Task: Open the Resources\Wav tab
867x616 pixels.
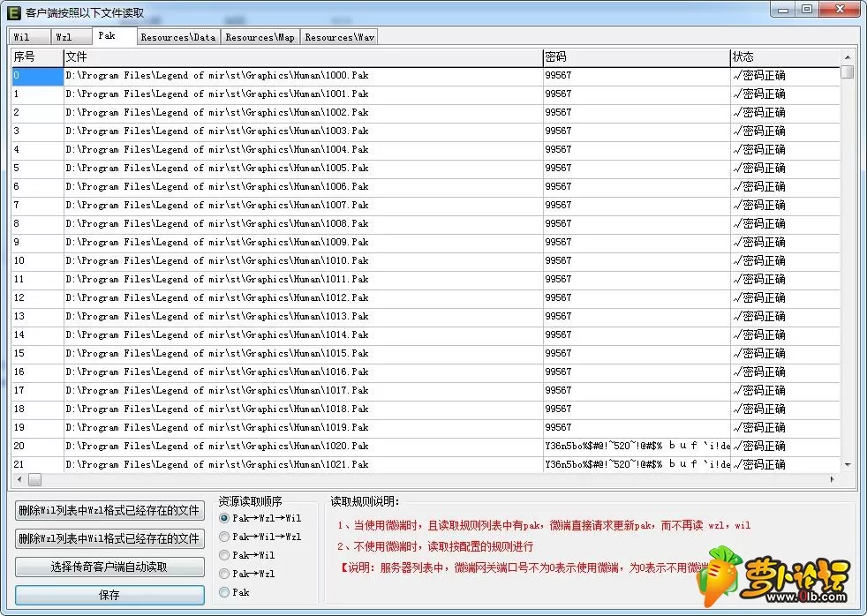Action: (x=340, y=37)
